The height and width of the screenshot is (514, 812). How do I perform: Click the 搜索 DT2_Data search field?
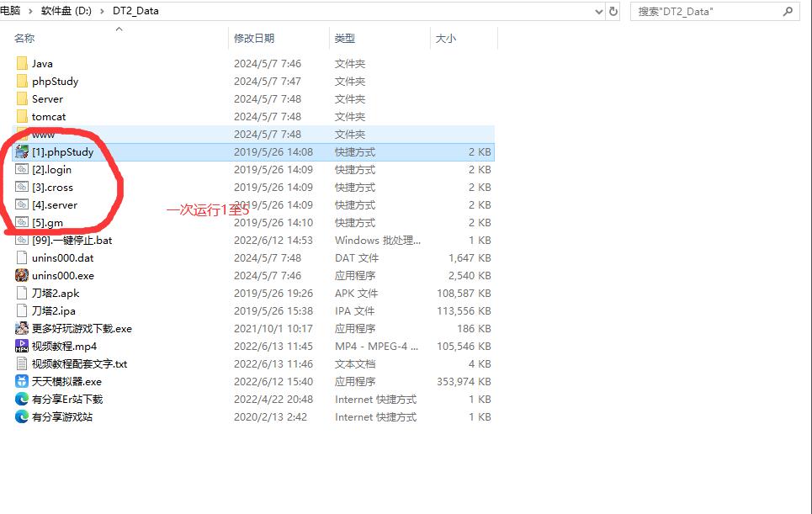coord(707,12)
